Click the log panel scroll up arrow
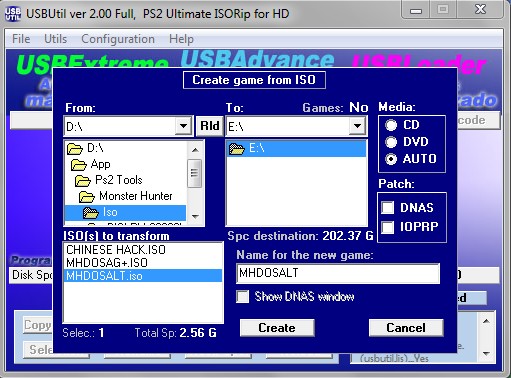This screenshot has height=378, width=511. coord(486,321)
